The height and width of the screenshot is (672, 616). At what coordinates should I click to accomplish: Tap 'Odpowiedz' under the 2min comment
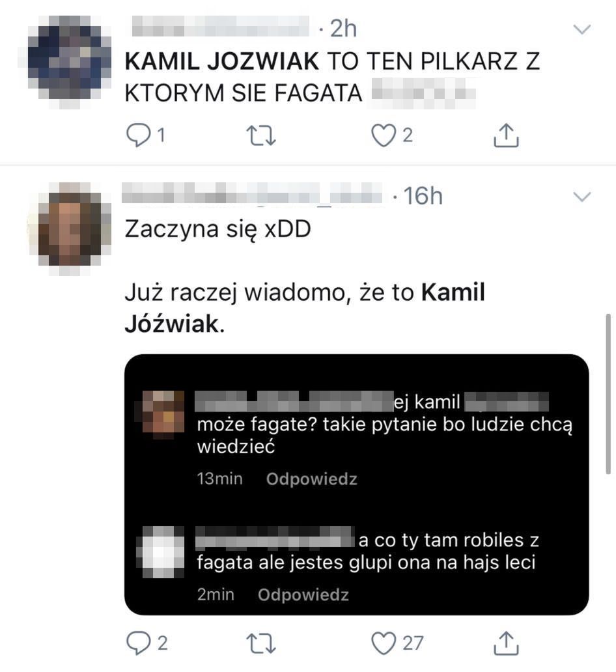[x=303, y=595]
